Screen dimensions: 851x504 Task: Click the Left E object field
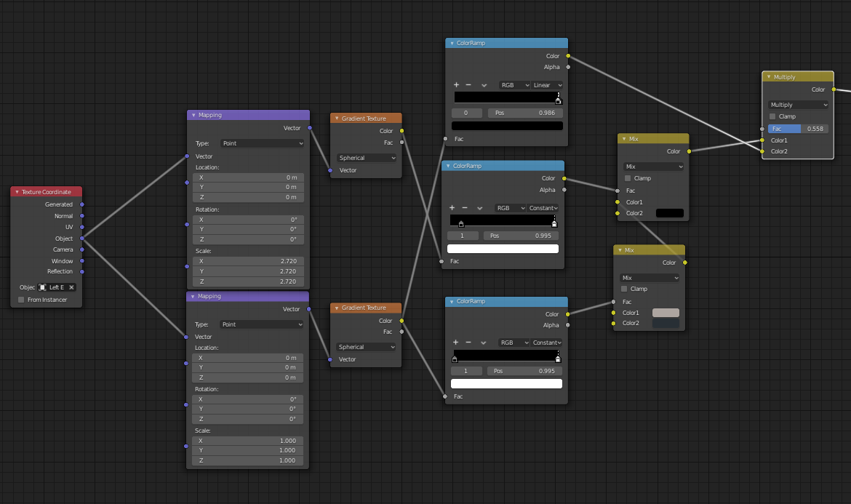click(57, 287)
